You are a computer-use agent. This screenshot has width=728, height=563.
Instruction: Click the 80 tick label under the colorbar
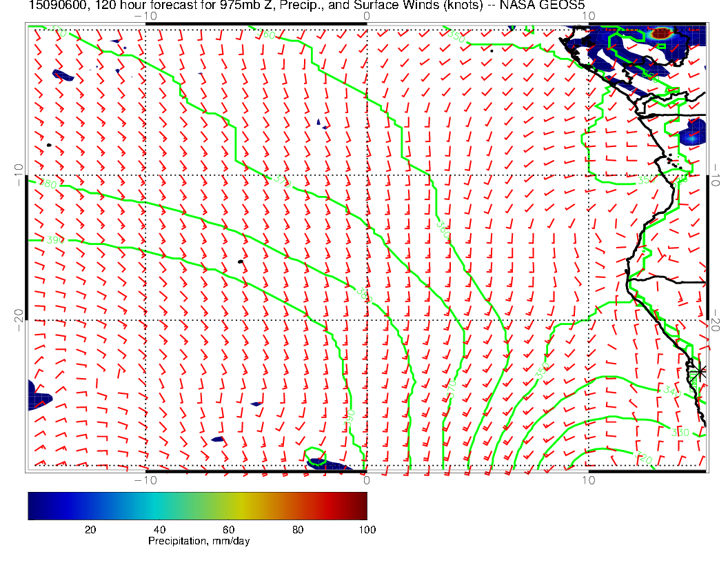(298, 529)
